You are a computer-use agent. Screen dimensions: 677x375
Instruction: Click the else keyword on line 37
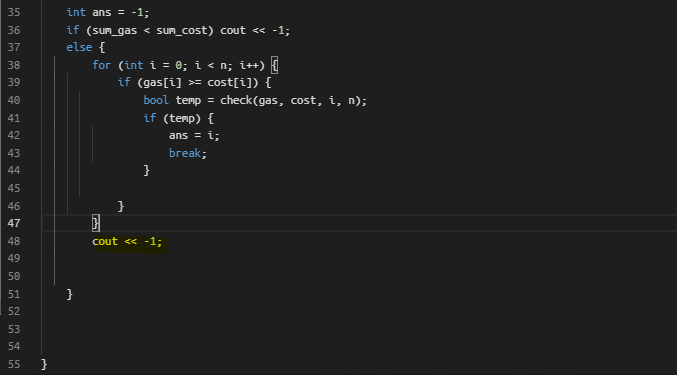coord(79,47)
